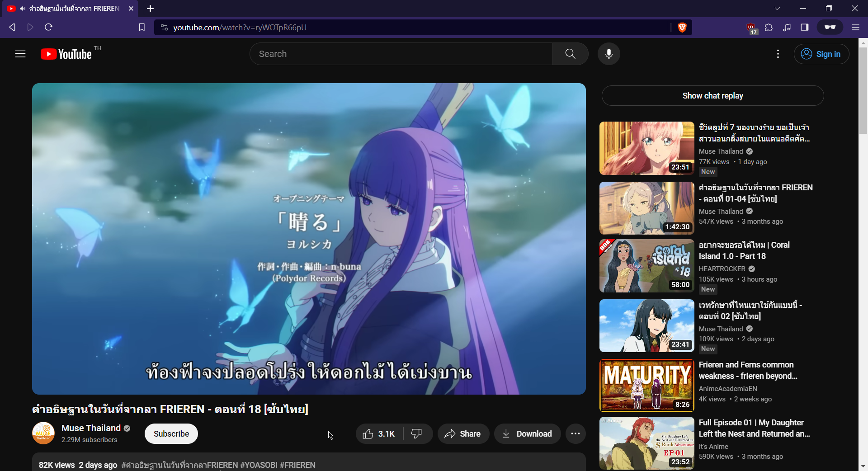Open the tab search dropdown chevron

[777, 9]
